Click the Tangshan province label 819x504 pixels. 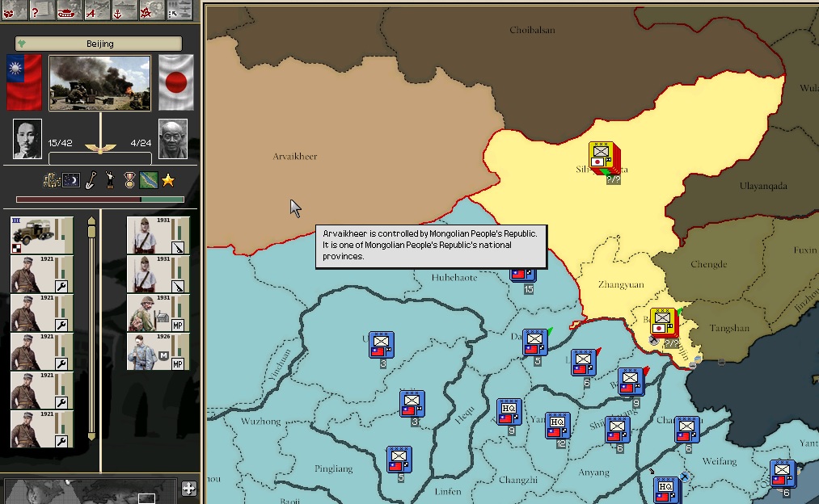729,328
